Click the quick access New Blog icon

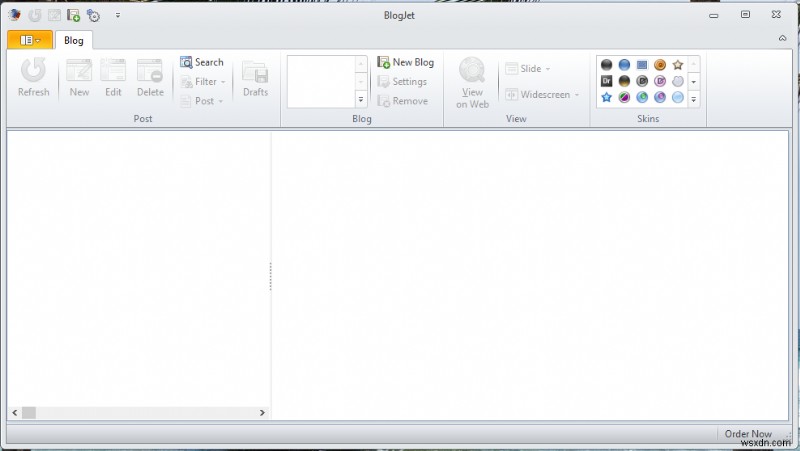click(x=73, y=16)
